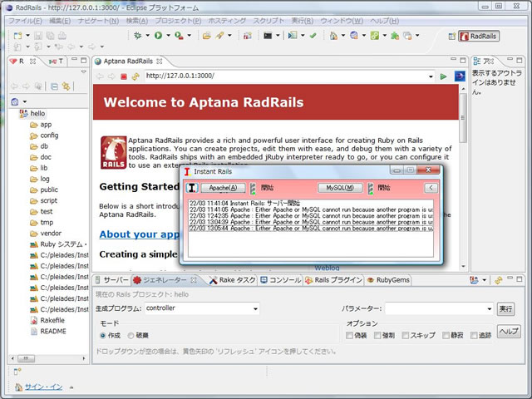Click the collapse arrow button in Instant Rails
Viewport: 532px width, 399px height.
click(x=431, y=188)
